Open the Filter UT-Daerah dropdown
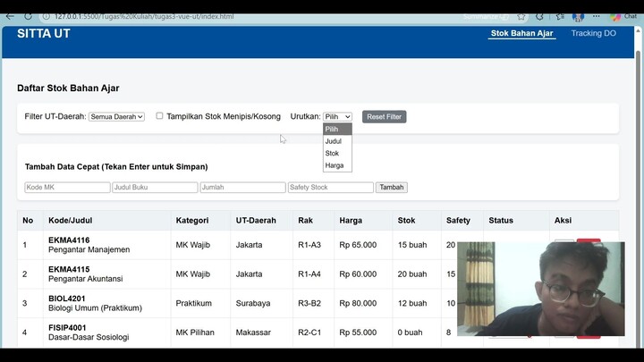644x362 pixels. click(x=116, y=116)
